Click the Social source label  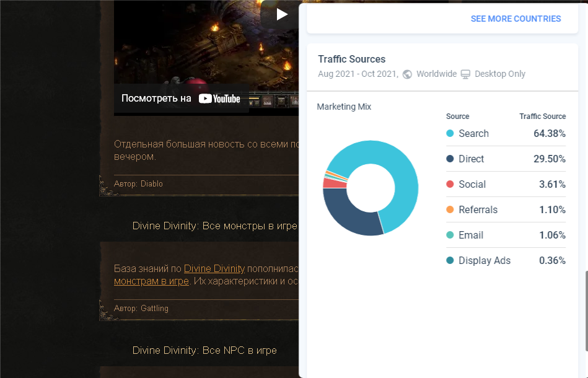472,185
